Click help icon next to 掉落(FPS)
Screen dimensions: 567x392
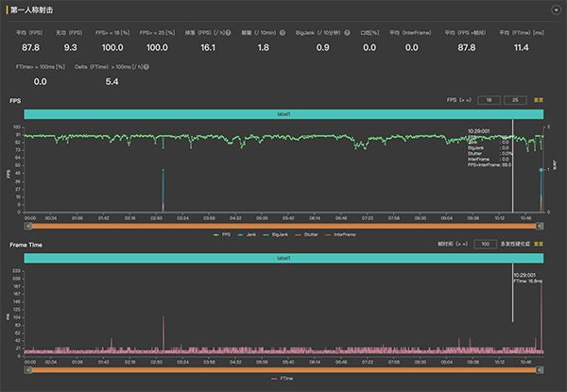coord(228,33)
